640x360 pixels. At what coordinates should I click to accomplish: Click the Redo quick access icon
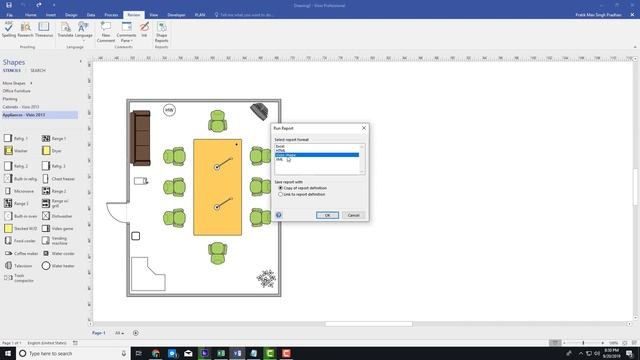(39, 5)
